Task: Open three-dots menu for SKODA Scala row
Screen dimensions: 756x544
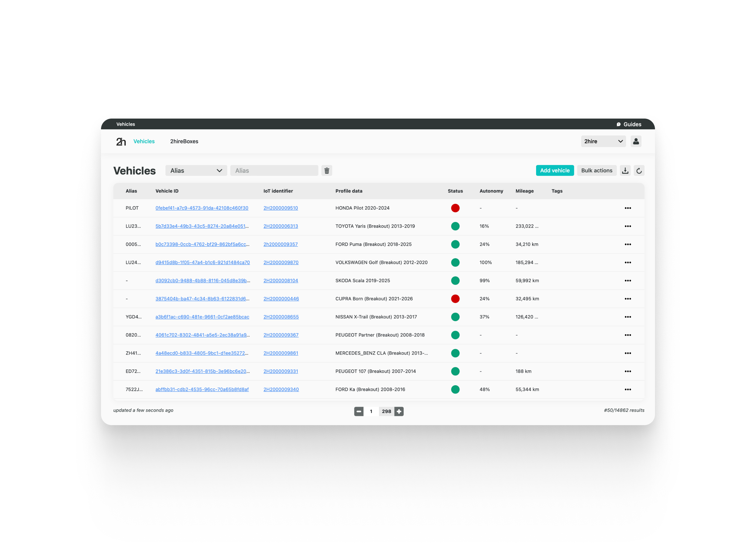Action: [x=627, y=281]
